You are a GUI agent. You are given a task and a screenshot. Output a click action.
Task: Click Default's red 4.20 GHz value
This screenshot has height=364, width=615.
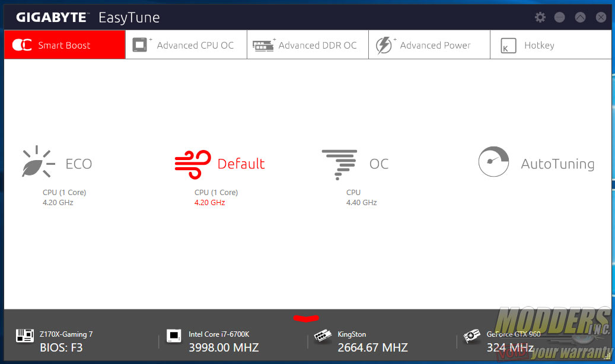click(210, 202)
